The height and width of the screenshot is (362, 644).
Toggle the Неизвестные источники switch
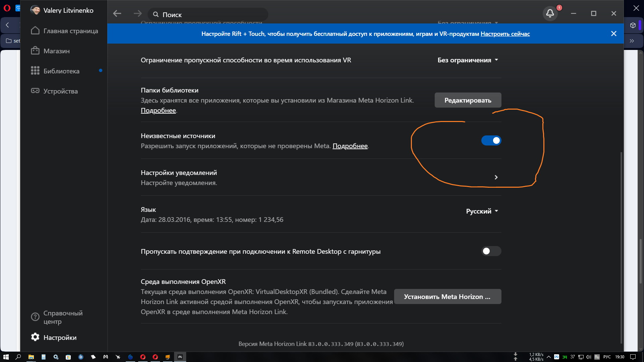[x=491, y=140]
